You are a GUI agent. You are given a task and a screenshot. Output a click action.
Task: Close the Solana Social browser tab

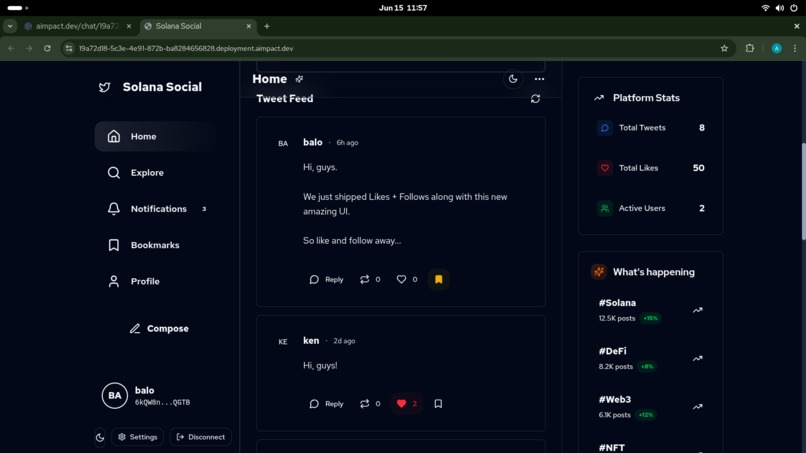click(249, 26)
